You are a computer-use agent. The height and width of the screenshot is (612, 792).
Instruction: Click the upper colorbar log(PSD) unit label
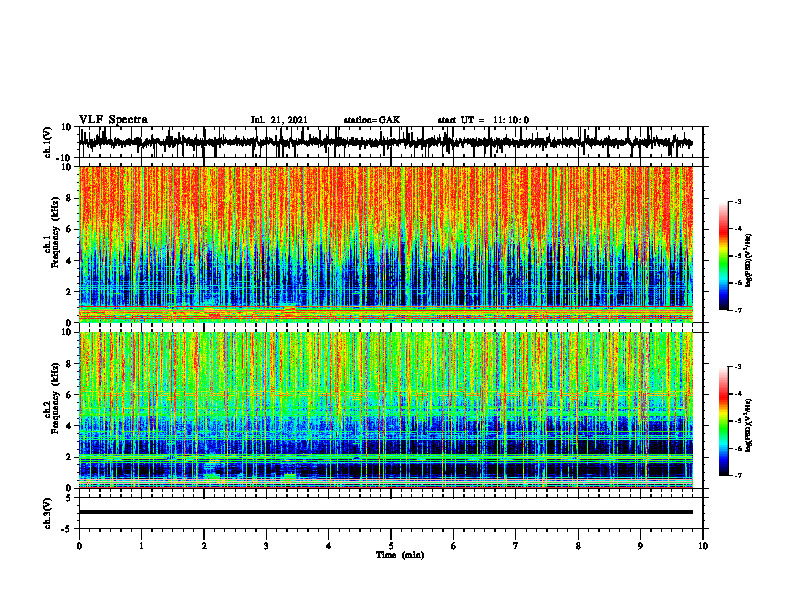pos(749,261)
